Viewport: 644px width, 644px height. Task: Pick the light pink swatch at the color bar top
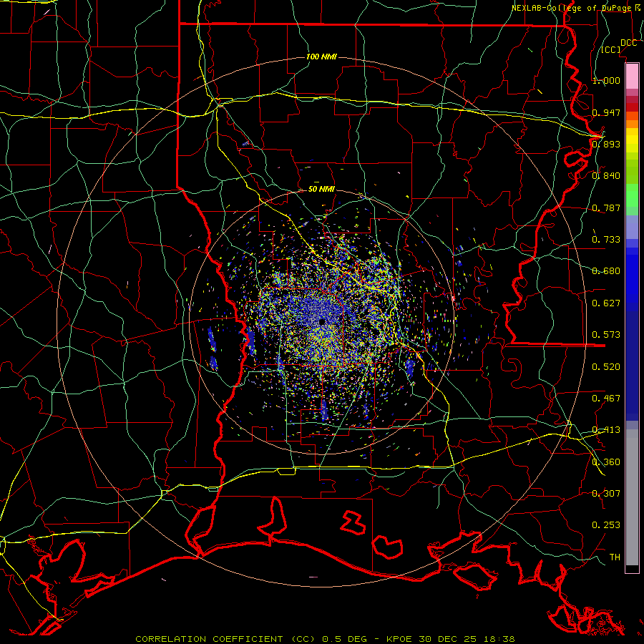tap(632, 76)
